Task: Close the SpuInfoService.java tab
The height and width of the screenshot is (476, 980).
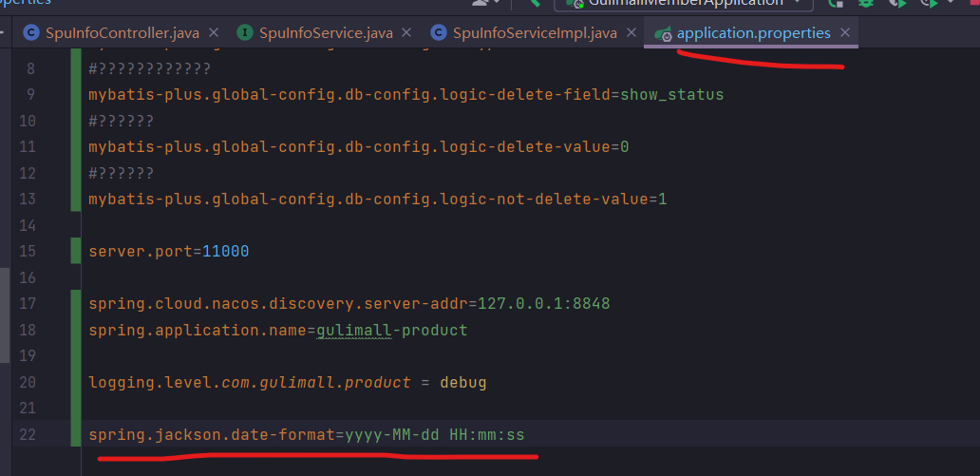Action: 406,32
